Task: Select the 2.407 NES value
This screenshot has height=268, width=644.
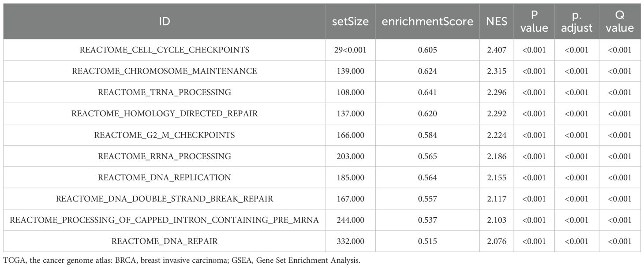Action: (x=497, y=50)
